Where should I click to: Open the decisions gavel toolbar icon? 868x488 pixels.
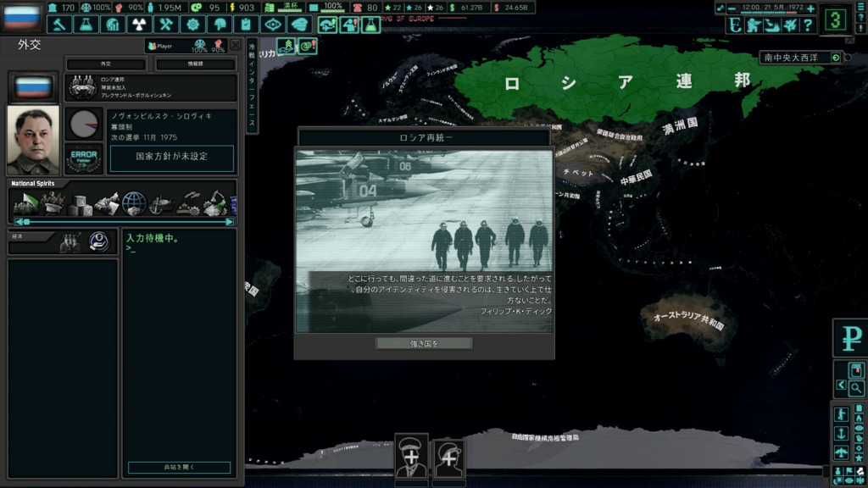tap(58, 25)
